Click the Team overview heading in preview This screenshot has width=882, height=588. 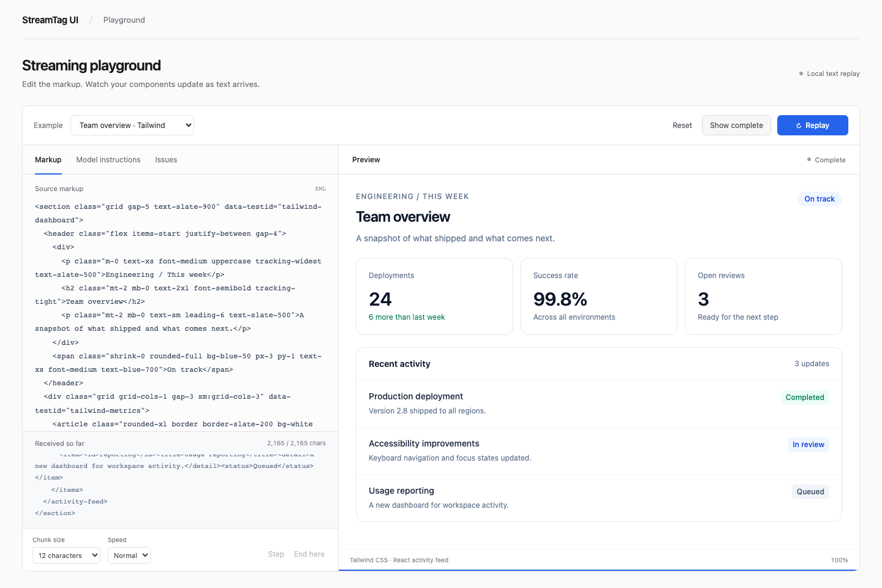click(403, 217)
